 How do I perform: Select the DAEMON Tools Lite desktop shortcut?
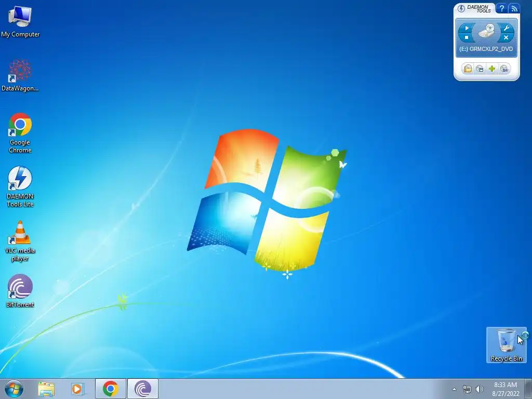click(x=20, y=187)
